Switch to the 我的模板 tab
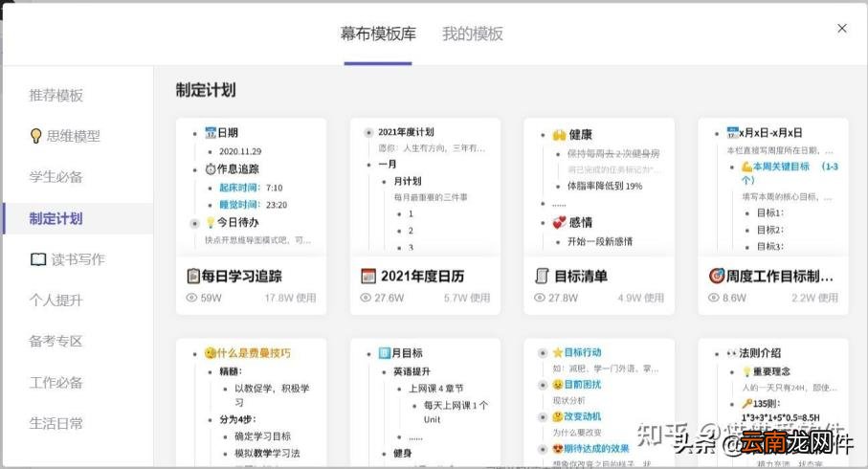The width and height of the screenshot is (868, 469). [472, 33]
